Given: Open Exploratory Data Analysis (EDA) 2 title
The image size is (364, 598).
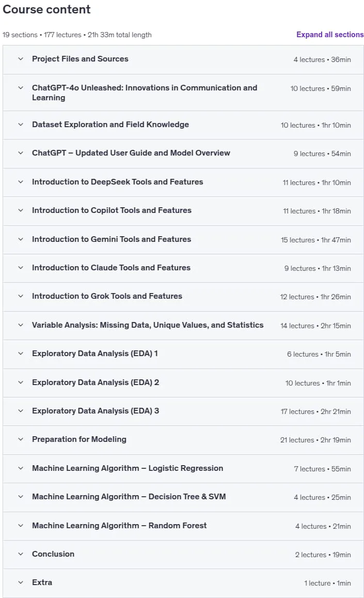Looking at the screenshot, I should pyautogui.click(x=96, y=382).
